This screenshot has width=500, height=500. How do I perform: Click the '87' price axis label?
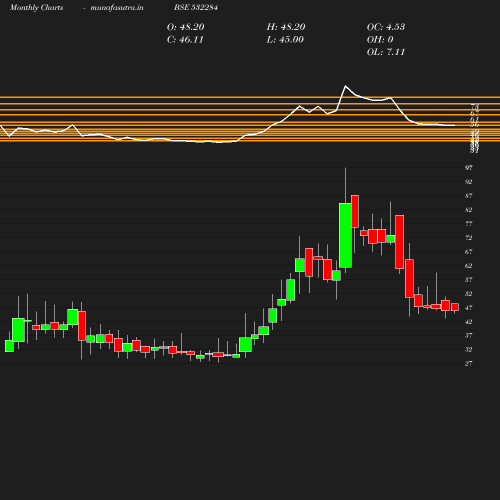(469, 196)
